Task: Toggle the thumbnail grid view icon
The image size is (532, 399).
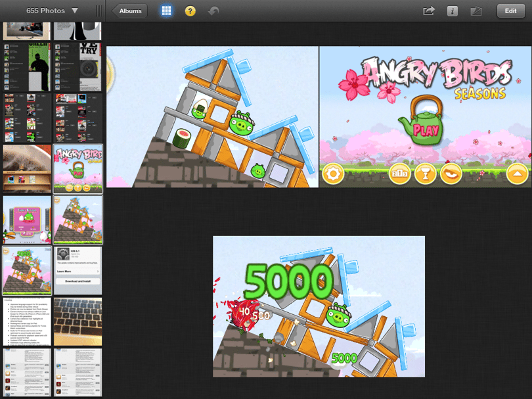Action: pos(166,11)
